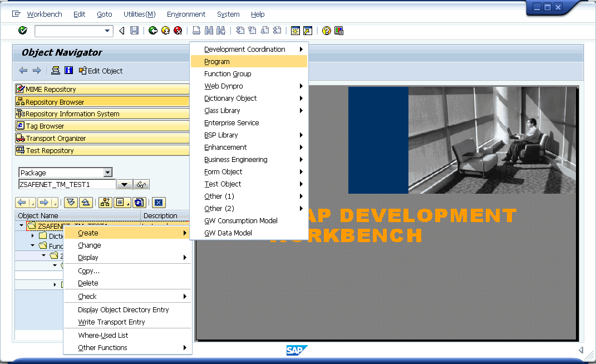Viewport: 596px width, 364px height.
Task: Open the MIME Repository browser
Action: (x=102, y=90)
